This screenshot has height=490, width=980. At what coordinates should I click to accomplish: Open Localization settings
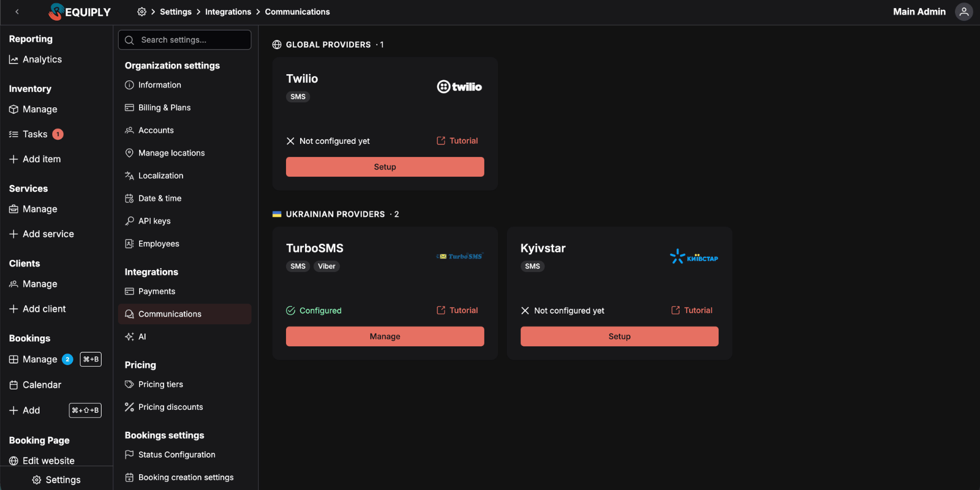pyautogui.click(x=184, y=176)
